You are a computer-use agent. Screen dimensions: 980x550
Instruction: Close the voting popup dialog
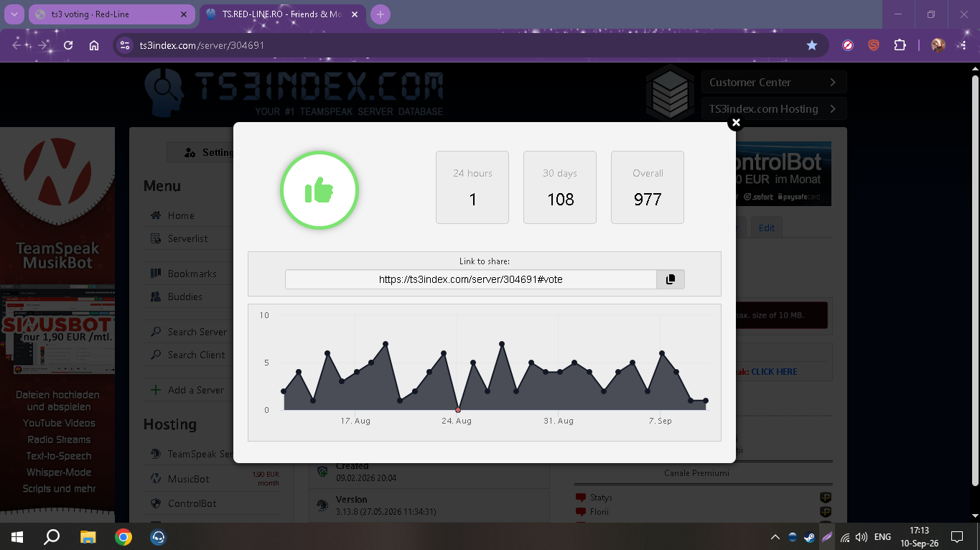point(735,123)
